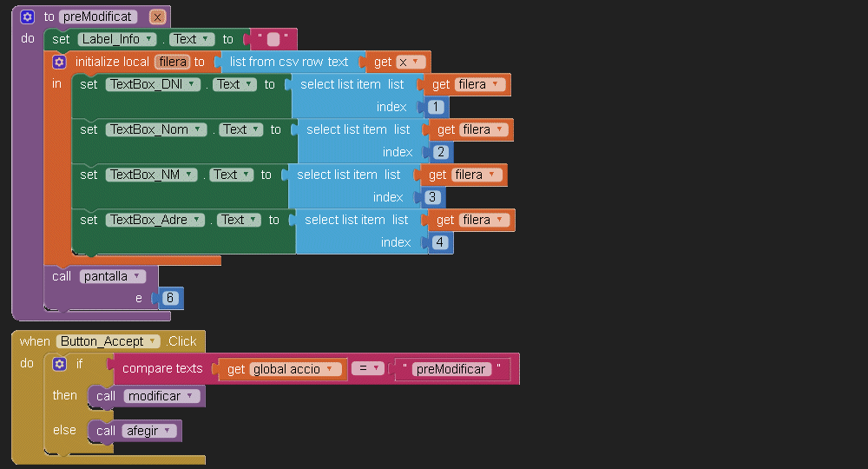Image resolution: width=868 pixels, height=469 pixels.
Task: Edit the preModificar text string
Action: [450, 369]
